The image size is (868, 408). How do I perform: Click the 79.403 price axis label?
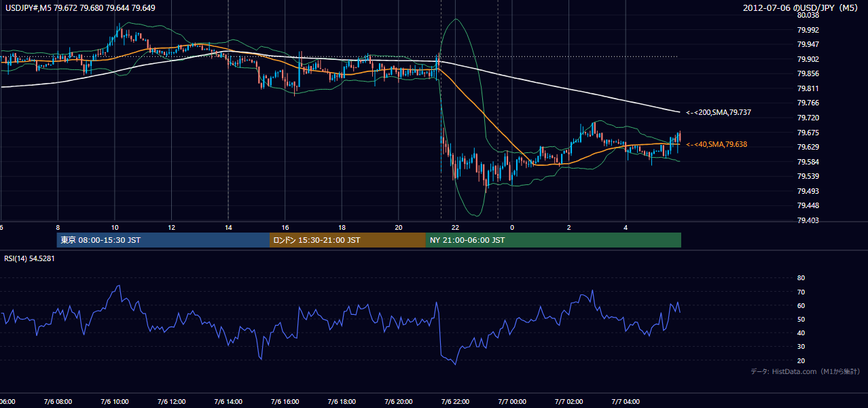pos(808,220)
